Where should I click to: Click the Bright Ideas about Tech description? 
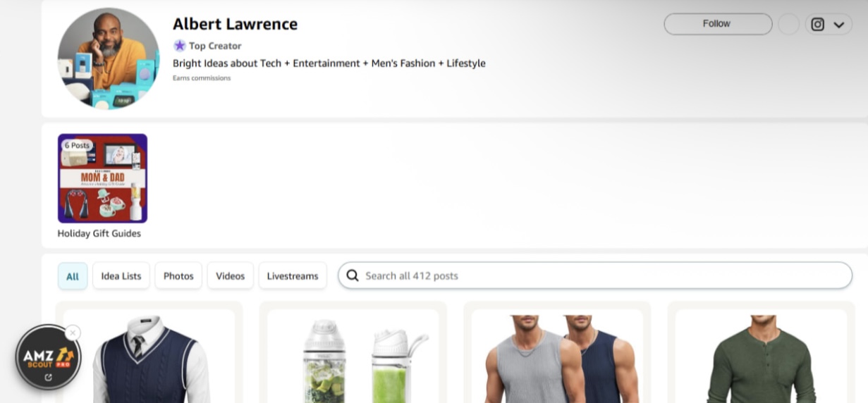(329, 63)
